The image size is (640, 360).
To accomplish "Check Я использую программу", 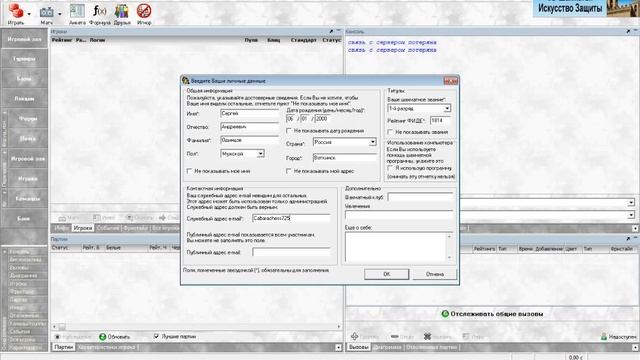I will pos(390,168).
